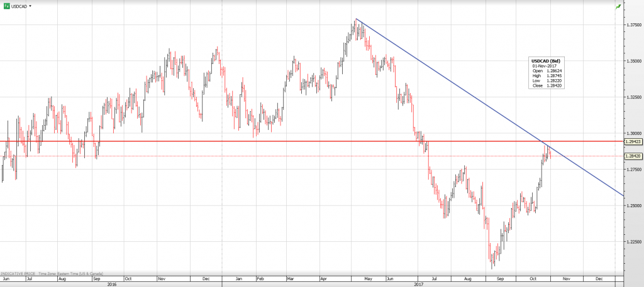Click the USDCAD symbol name label
Screen dimensions: 644x287
click(19, 6)
